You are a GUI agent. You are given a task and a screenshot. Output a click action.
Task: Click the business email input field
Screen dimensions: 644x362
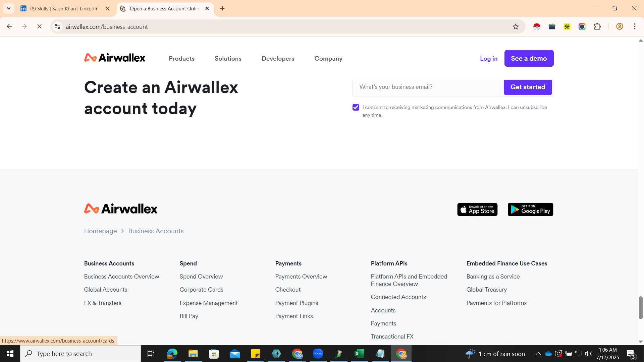point(428,87)
